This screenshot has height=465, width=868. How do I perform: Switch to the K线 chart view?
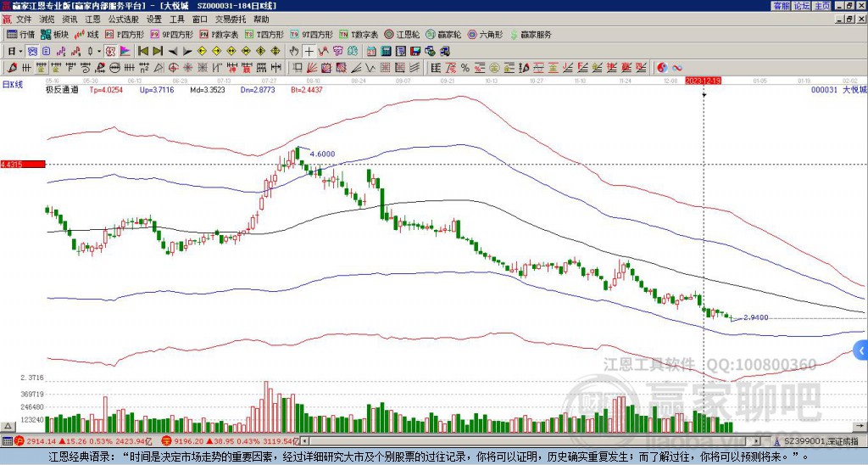[87, 34]
